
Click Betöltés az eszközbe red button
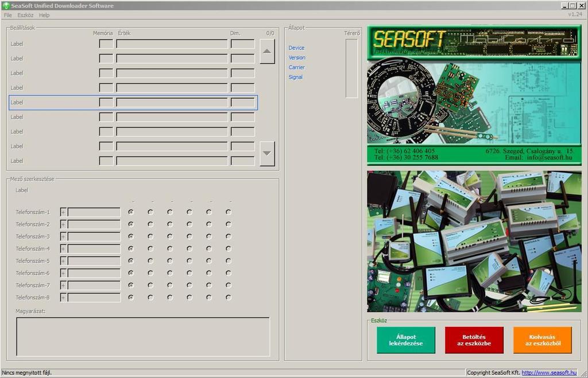474,340
